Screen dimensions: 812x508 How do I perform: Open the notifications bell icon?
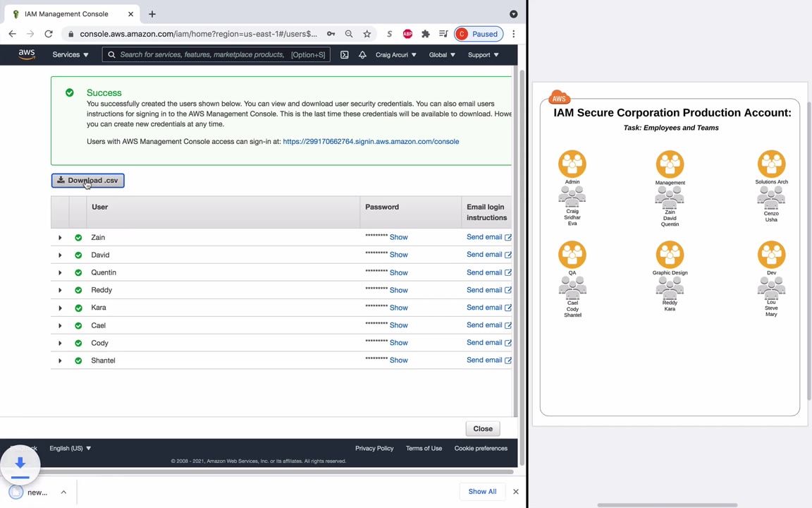(x=362, y=54)
